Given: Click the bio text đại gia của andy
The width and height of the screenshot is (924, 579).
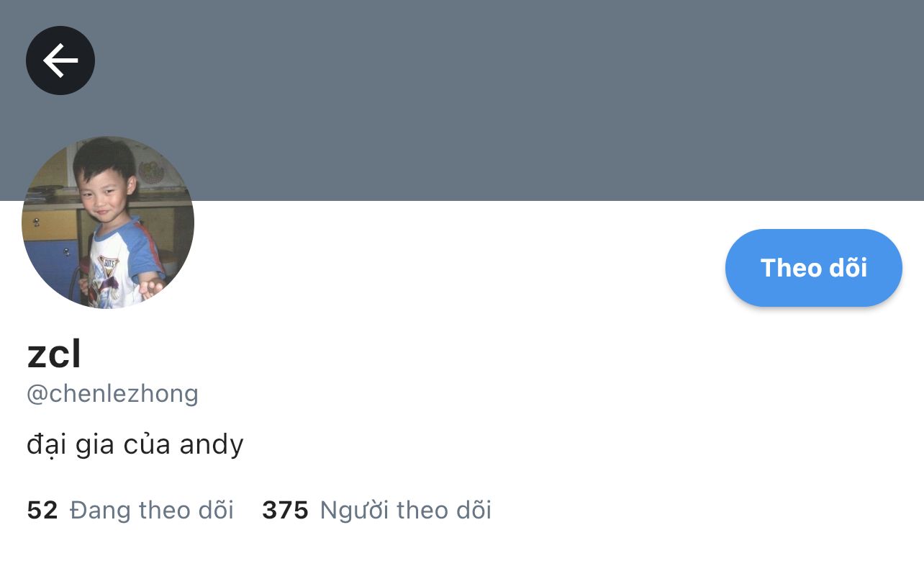Looking at the screenshot, I should point(135,445).
